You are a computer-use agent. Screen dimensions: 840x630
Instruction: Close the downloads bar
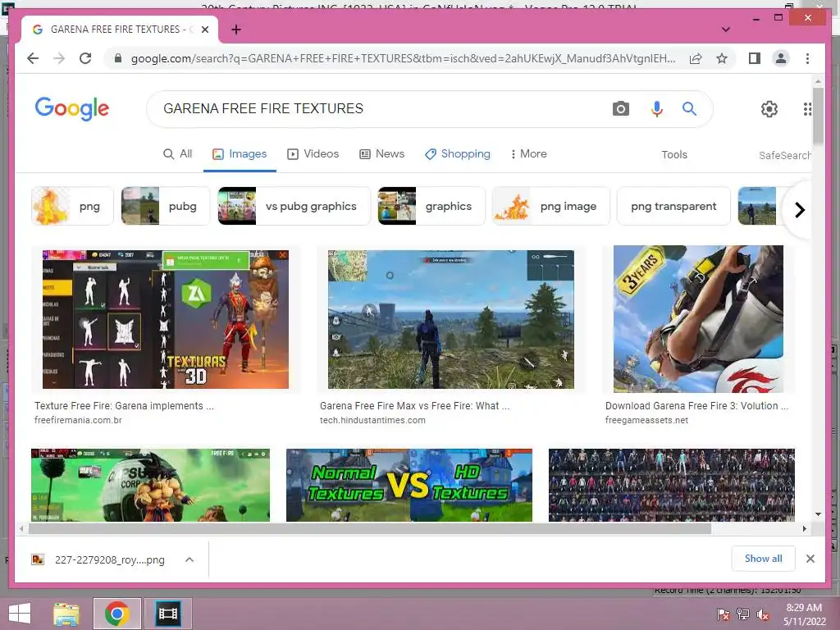tap(810, 559)
